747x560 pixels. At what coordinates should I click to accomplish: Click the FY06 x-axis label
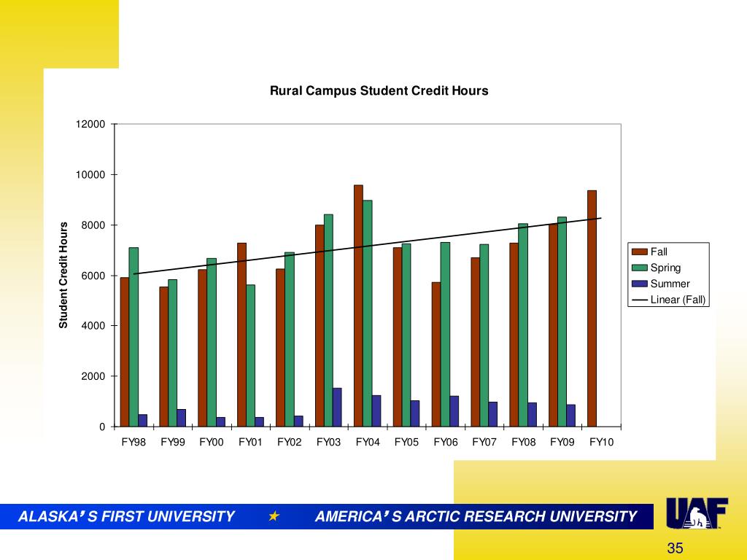pyautogui.click(x=446, y=443)
